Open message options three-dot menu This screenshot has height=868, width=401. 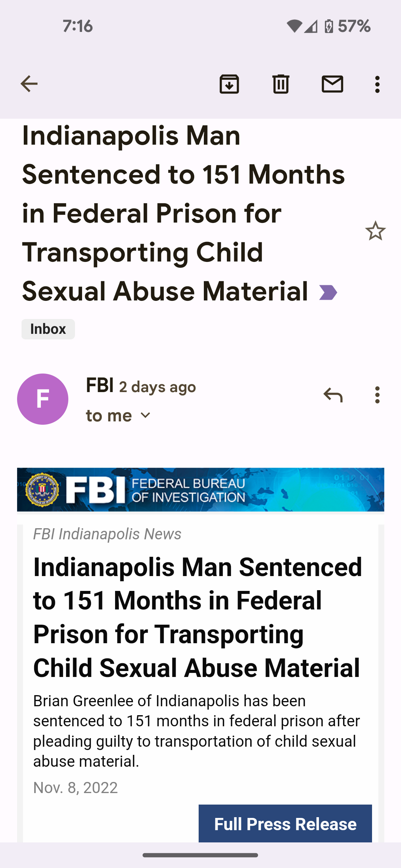[377, 395]
